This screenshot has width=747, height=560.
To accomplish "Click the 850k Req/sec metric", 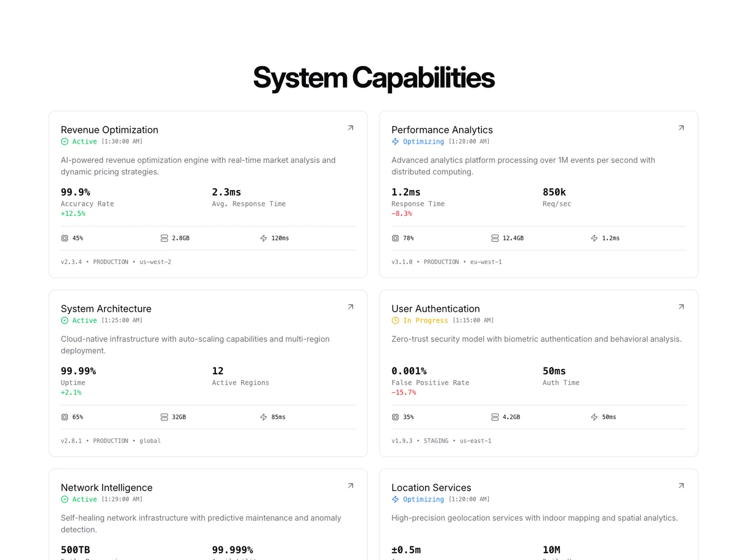I will coord(554,192).
